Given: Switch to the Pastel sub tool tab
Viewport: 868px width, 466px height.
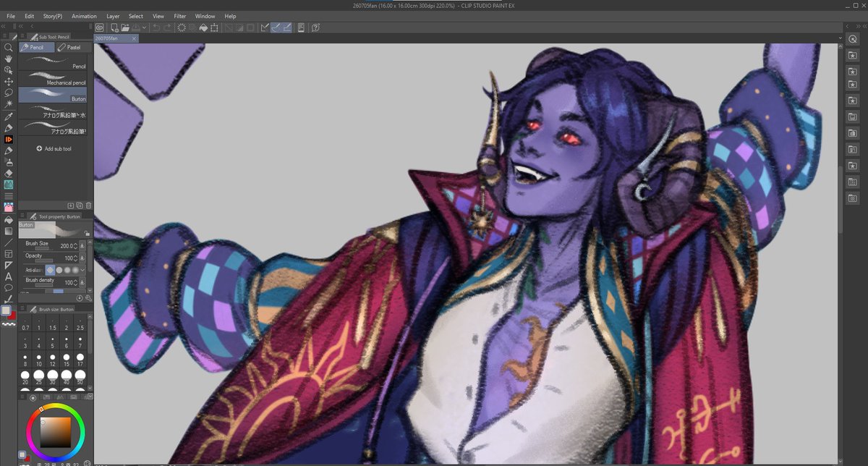Looking at the screenshot, I should 73,47.
